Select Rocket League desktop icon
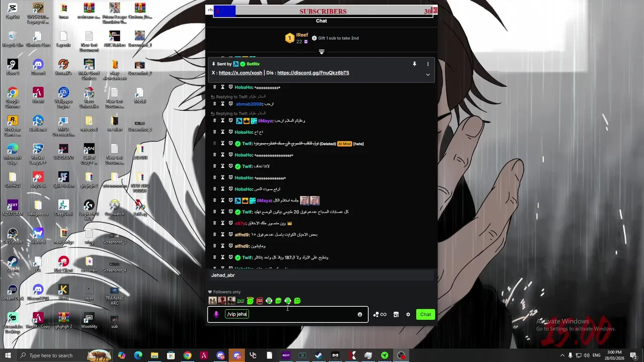 click(38, 154)
